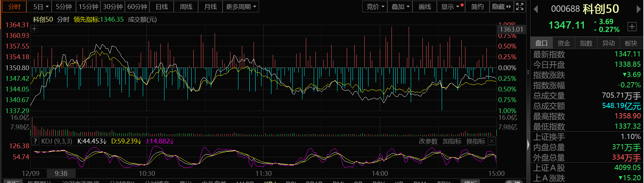The image size is (644, 183).
Task: Click 改参数 to edit KDJ parameters
Action: tap(428, 141)
